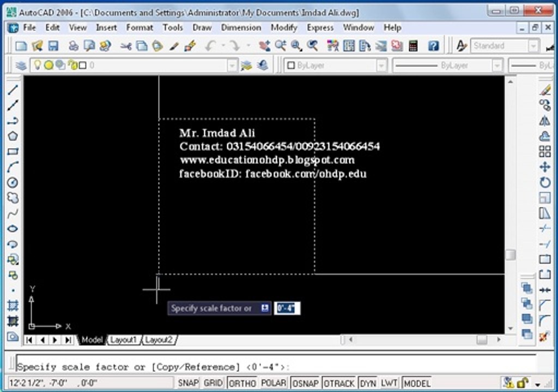Screen dimensions: 558x392
Task: Open the Dimension menu
Action: pos(241,27)
